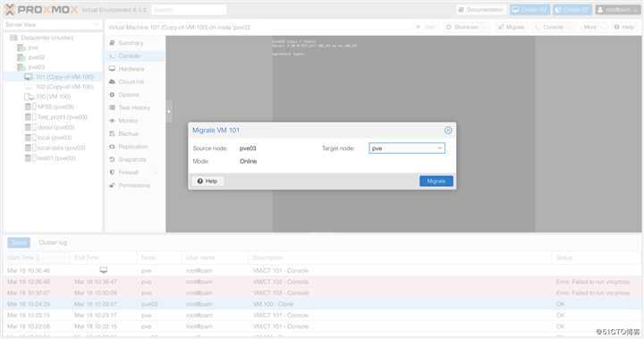Select node pve02 in the tree

pyautogui.click(x=36, y=57)
